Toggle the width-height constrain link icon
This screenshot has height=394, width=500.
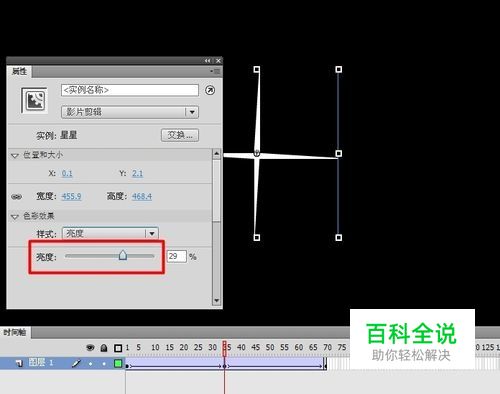17,197
